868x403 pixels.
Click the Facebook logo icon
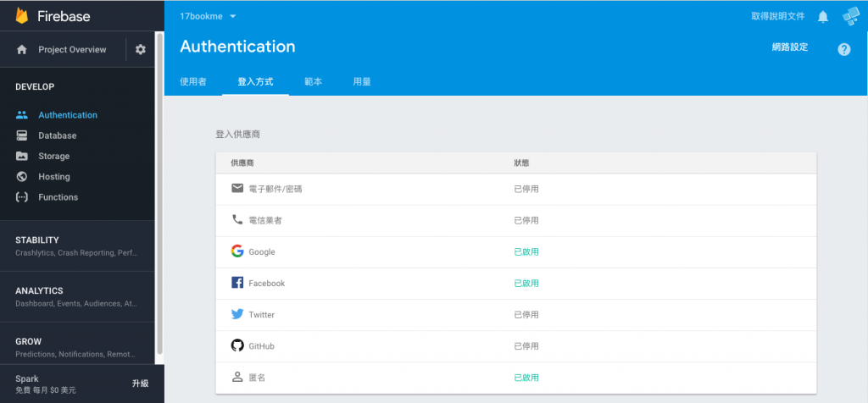coord(237,283)
